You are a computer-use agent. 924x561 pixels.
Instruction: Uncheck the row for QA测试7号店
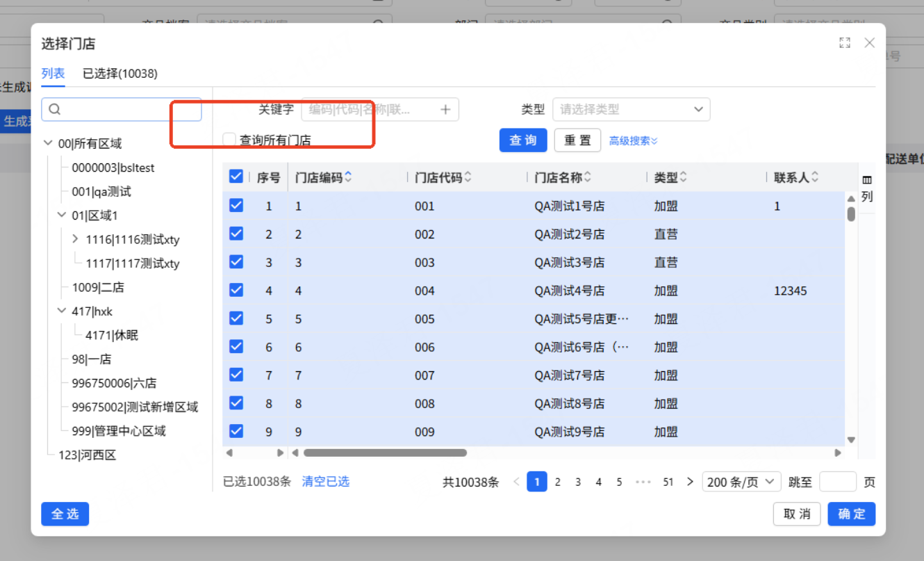(236, 375)
